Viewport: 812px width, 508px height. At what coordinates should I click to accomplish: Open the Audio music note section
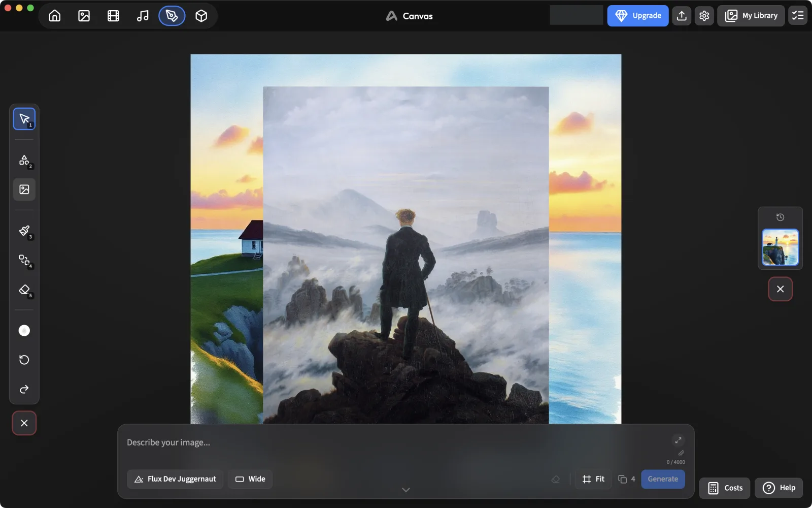(143, 16)
